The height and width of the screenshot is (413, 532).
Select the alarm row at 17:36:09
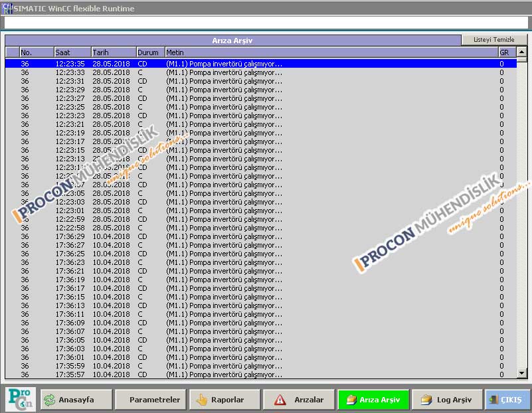pos(260,323)
